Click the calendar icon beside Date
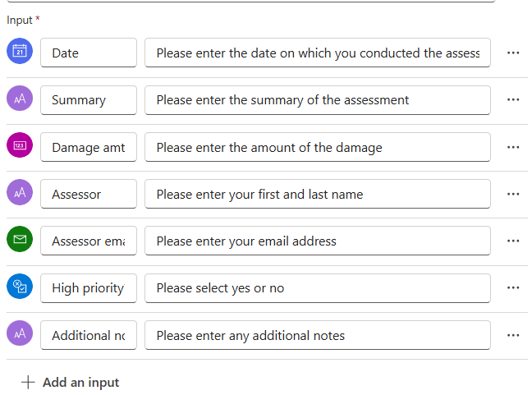 pos(20,53)
